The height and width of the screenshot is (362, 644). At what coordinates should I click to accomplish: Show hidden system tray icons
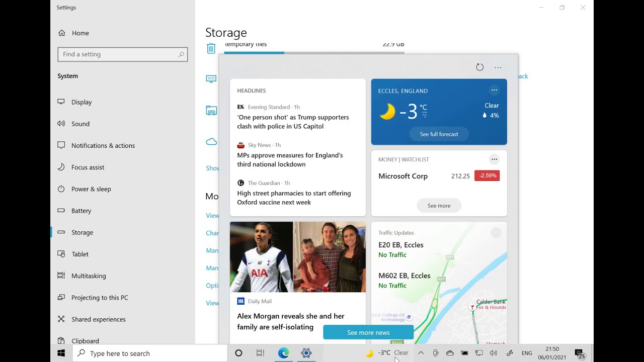click(x=421, y=353)
